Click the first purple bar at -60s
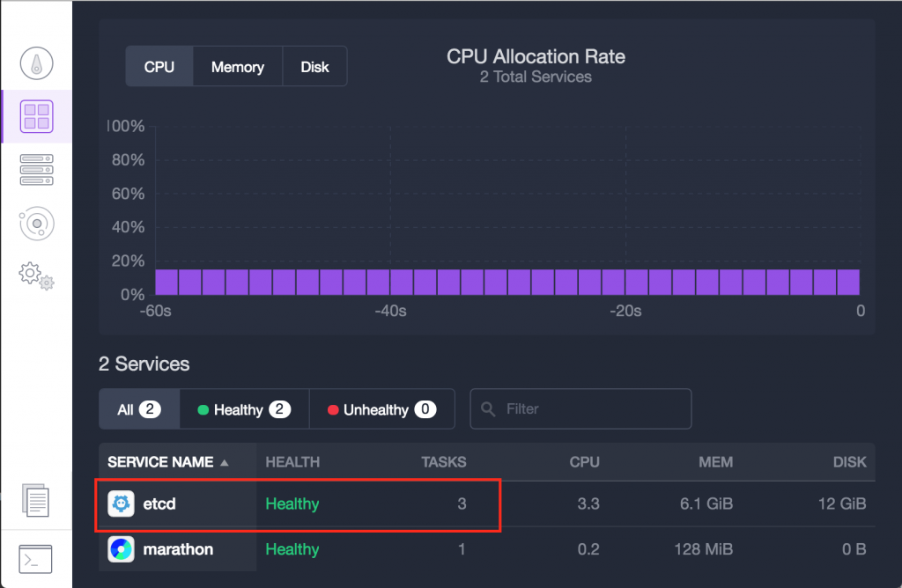 [x=166, y=283]
